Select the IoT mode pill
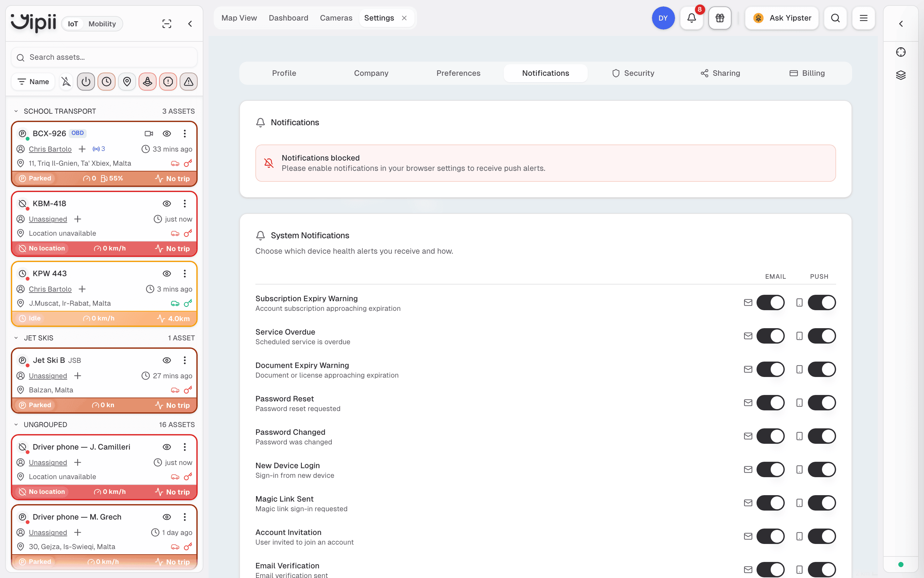This screenshot has height=578, width=924. pyautogui.click(x=73, y=24)
